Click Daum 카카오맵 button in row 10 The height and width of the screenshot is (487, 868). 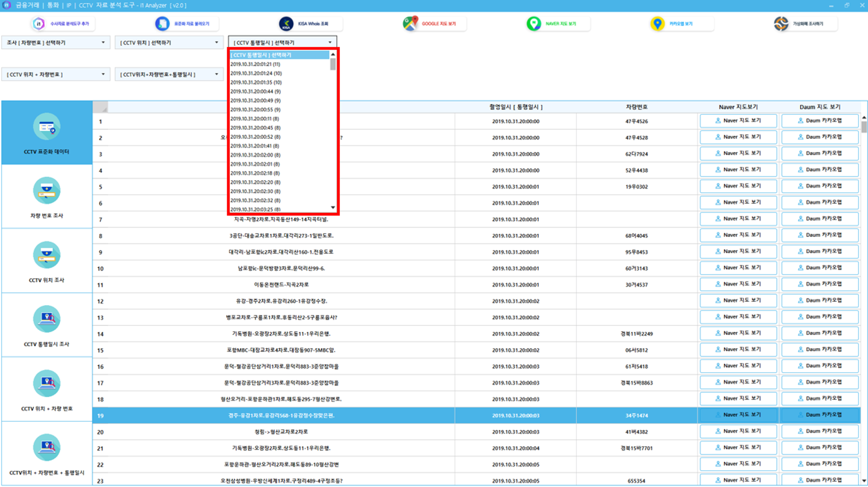click(x=820, y=268)
